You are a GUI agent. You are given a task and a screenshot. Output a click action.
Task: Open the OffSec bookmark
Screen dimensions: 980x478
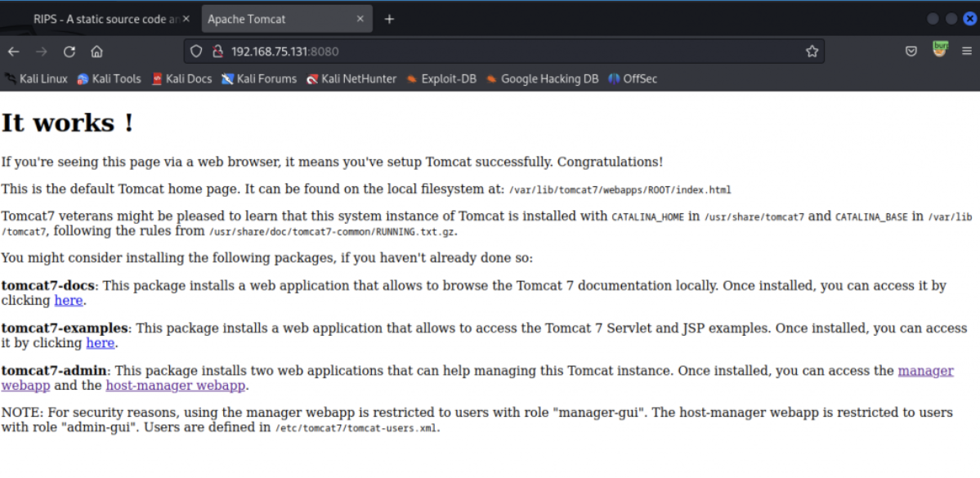633,78
